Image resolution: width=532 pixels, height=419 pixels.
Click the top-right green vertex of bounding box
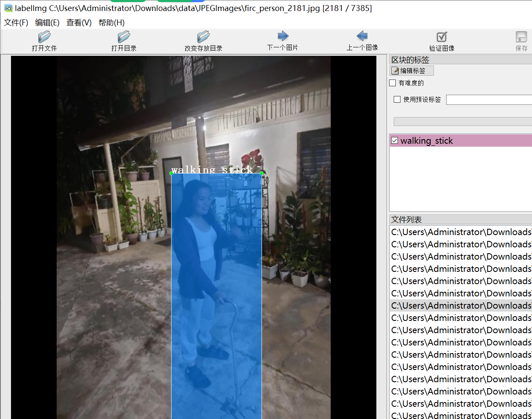point(262,173)
